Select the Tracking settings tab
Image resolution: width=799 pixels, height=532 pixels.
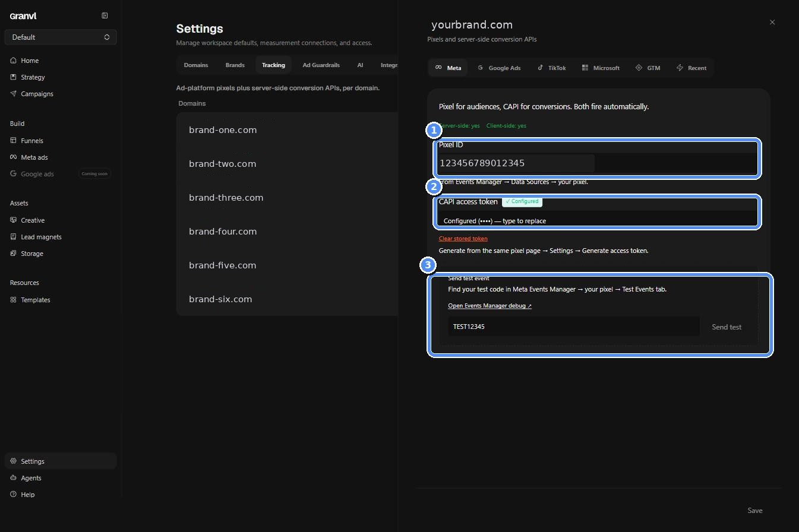(x=273, y=65)
